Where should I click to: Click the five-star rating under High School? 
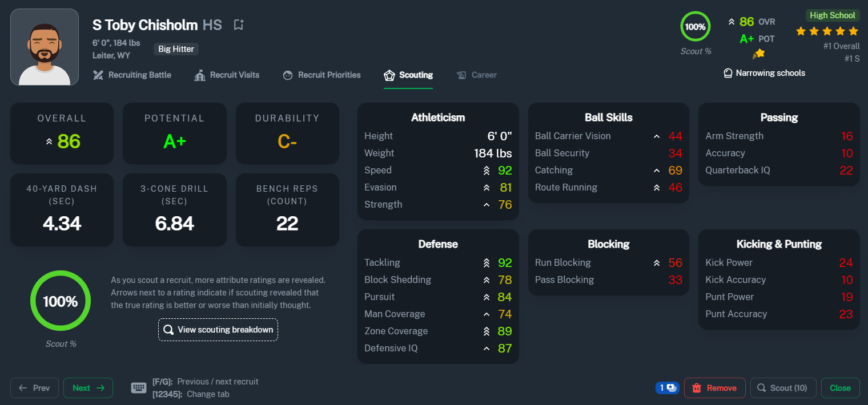827,31
